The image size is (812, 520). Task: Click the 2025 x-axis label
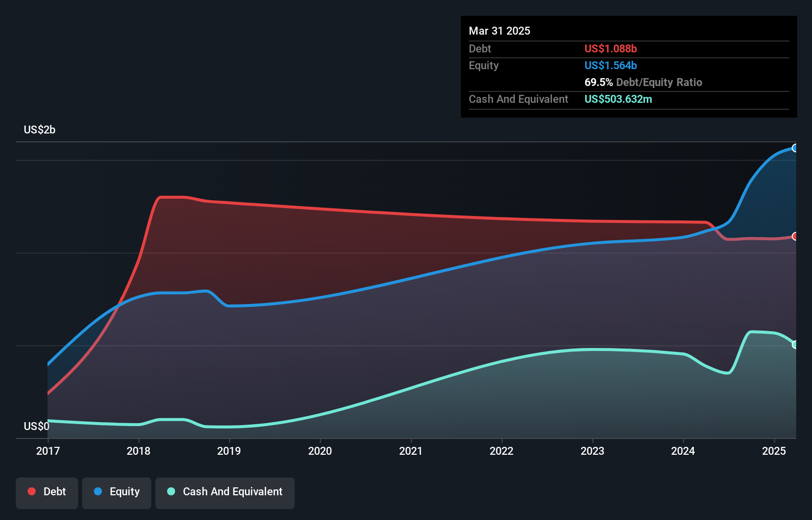[x=774, y=451]
